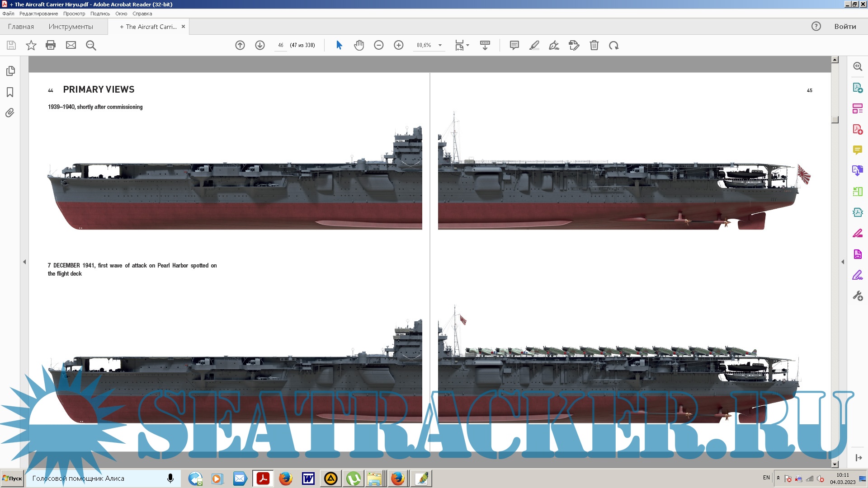
Task: Open the attachments paperclip panel
Action: tap(10, 113)
